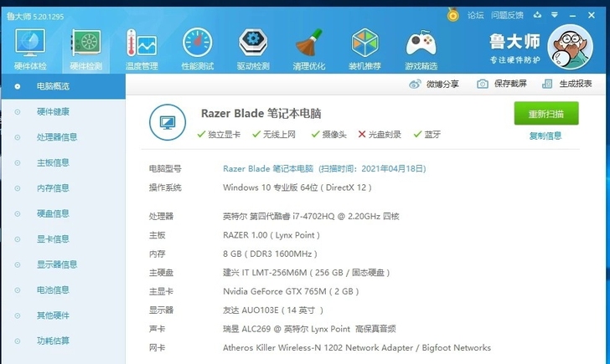This screenshot has height=364, width=610.
Task: Select 硬件健康 in sidebar
Action: point(64,112)
